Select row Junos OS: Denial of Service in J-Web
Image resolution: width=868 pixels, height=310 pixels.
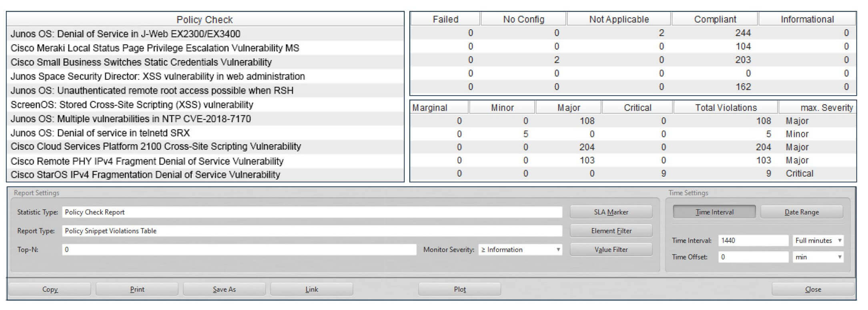coord(205,34)
